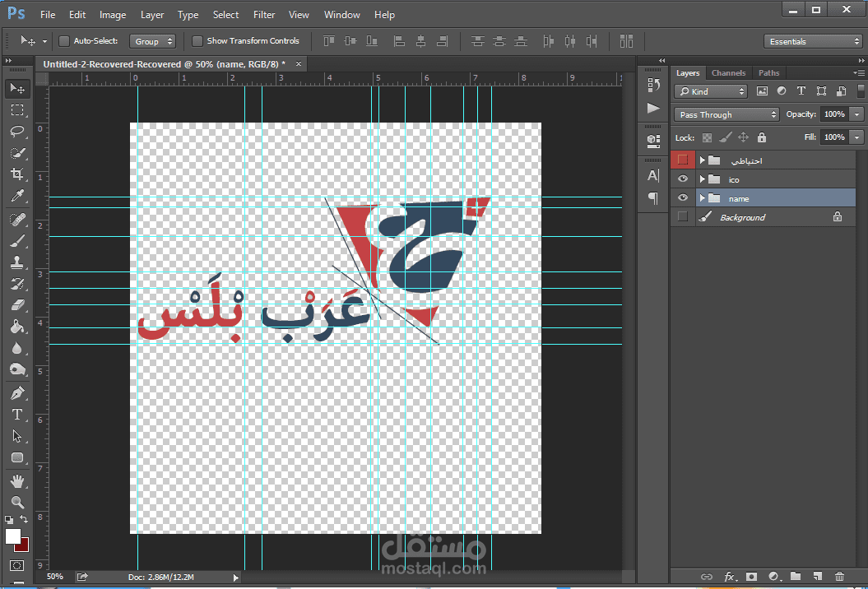Create a new group folder icon
This screenshot has width=868, height=589.
796,577
